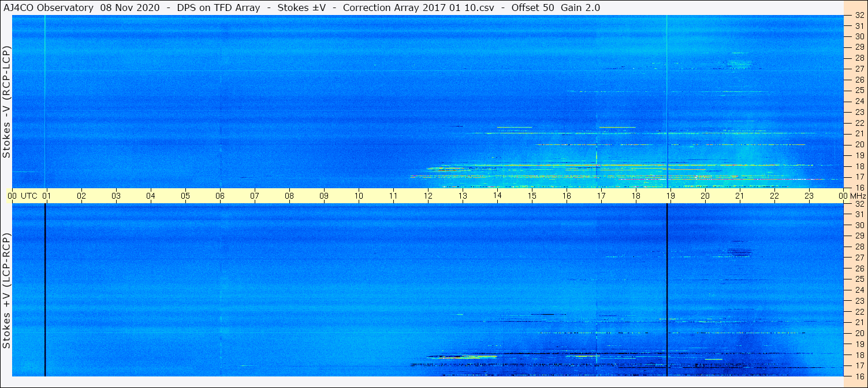Select the 18 hour tick on the time axis

tap(636, 196)
